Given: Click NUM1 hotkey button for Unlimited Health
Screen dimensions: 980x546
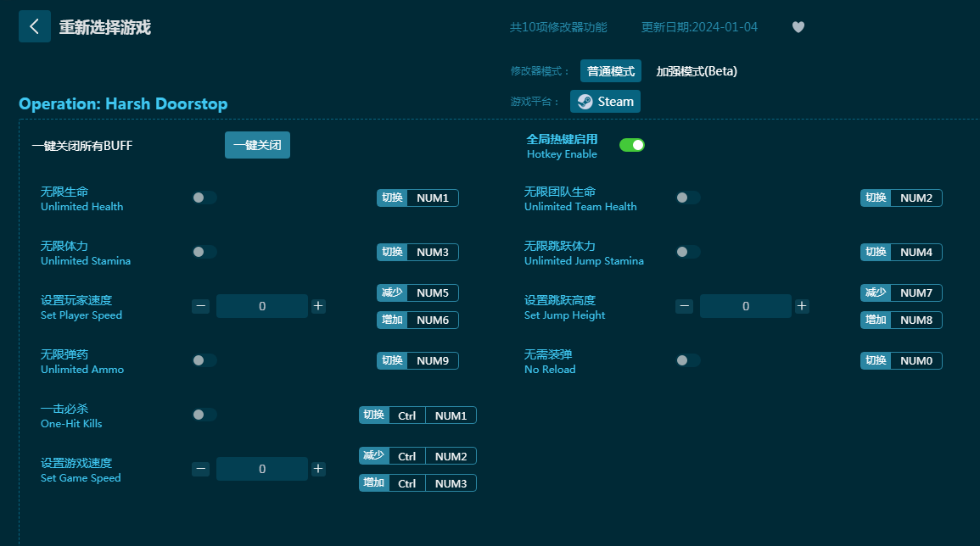Looking at the screenshot, I should click(x=432, y=198).
